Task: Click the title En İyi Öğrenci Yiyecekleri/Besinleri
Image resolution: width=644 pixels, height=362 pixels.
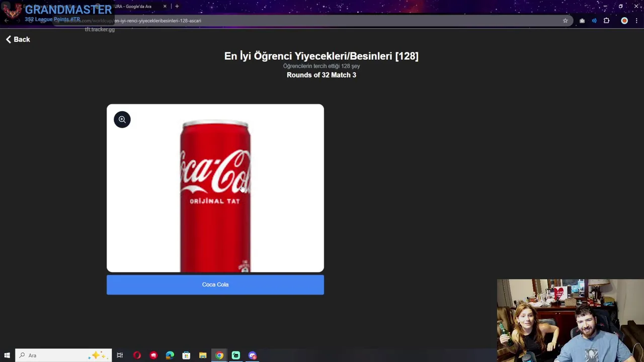Action: click(321, 56)
